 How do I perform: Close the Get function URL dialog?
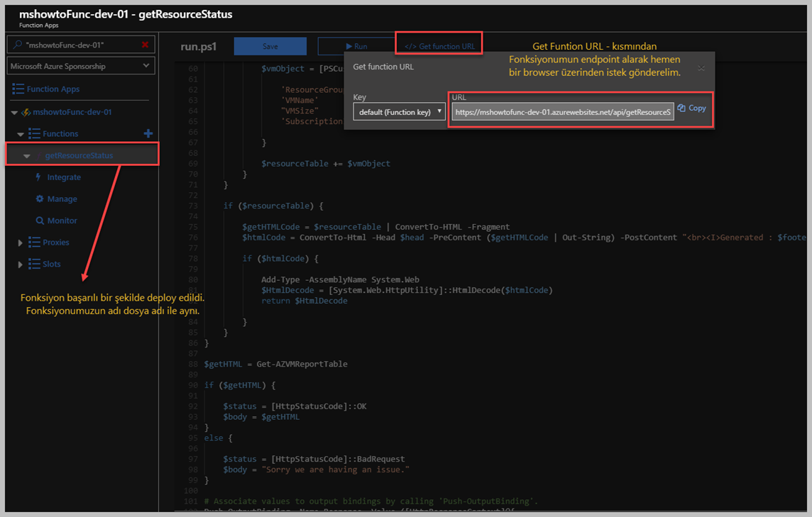[701, 68]
